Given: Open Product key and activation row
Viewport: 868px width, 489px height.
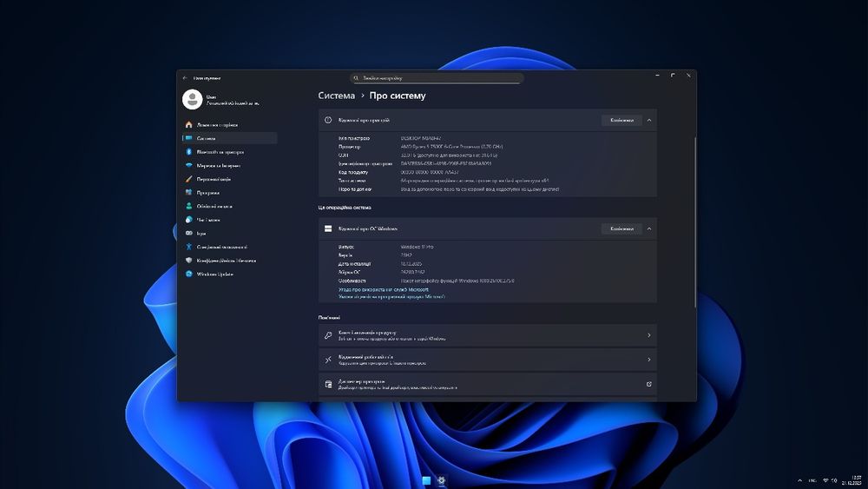Looking at the screenshot, I should [488, 335].
